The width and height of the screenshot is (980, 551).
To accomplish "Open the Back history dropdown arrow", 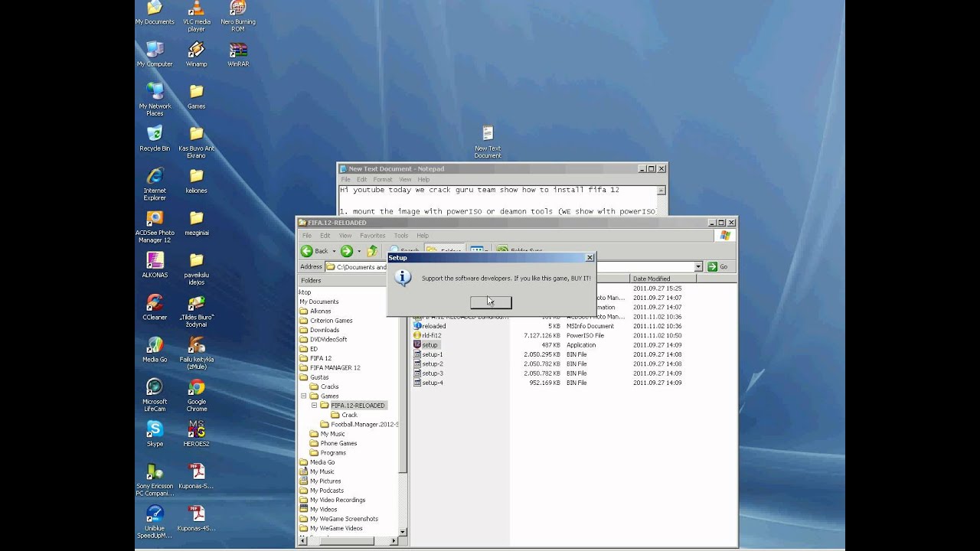I will (334, 251).
